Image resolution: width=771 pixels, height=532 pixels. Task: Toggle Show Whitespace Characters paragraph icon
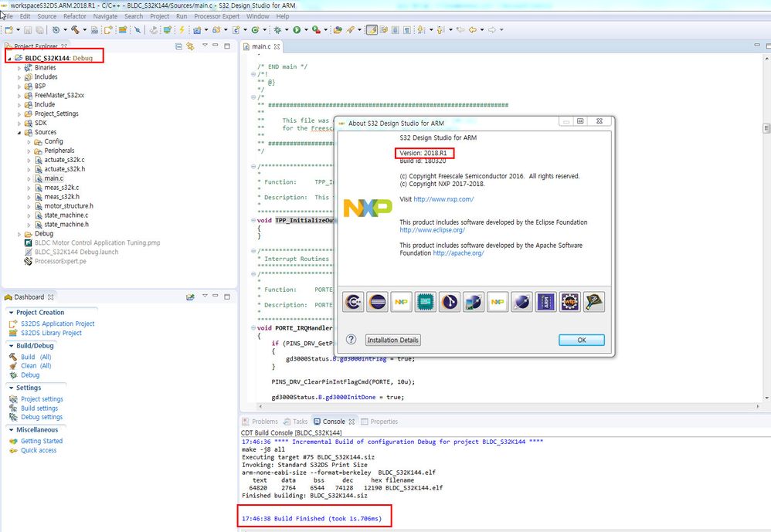[x=406, y=30]
